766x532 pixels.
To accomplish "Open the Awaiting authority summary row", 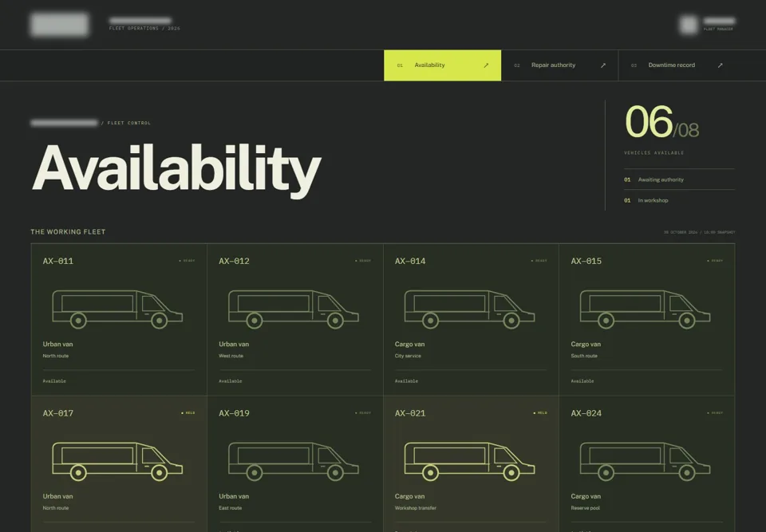I will (679, 179).
